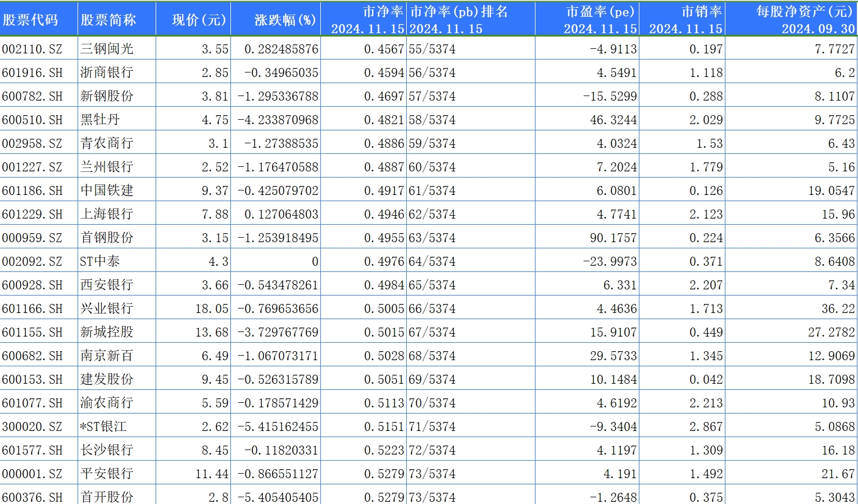Click the stock name 首钢股份
Image resolution: width=858 pixels, height=504 pixels.
tap(107, 238)
